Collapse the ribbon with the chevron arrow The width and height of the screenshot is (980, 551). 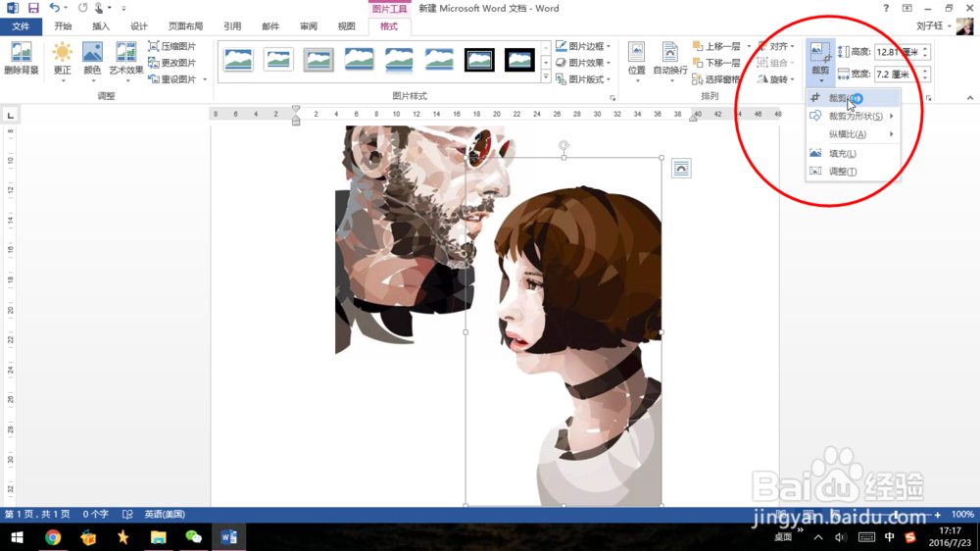pyautogui.click(x=970, y=98)
